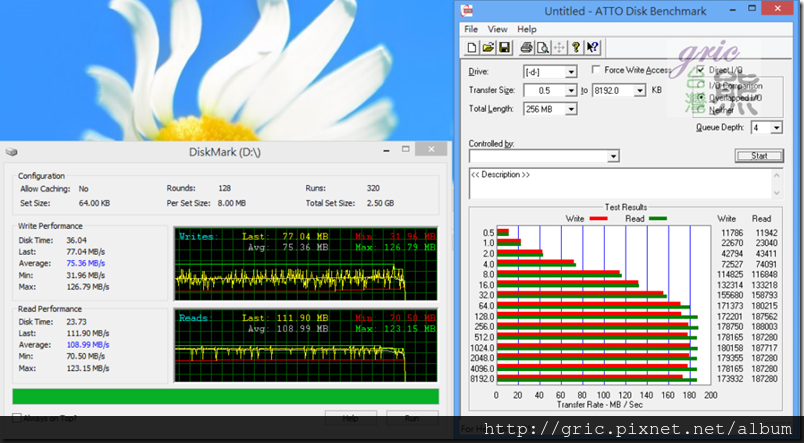
Task: Click ATTO write result 173932 for 8192.0
Action: (x=729, y=379)
